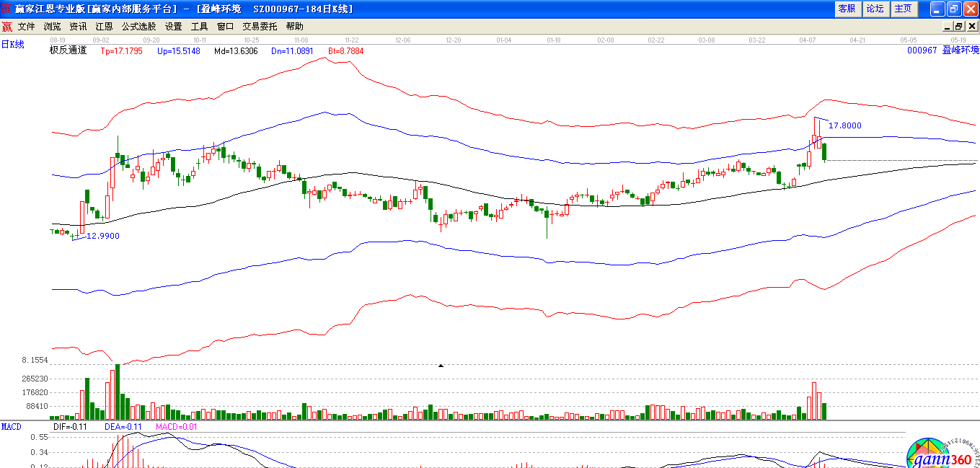Viewport: 980px width, 468px height.
Task: Click the 8.1554 axis value
Action: click(x=35, y=360)
